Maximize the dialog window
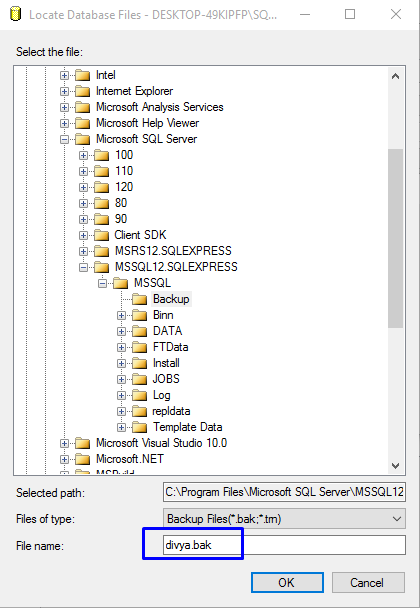 (350, 14)
